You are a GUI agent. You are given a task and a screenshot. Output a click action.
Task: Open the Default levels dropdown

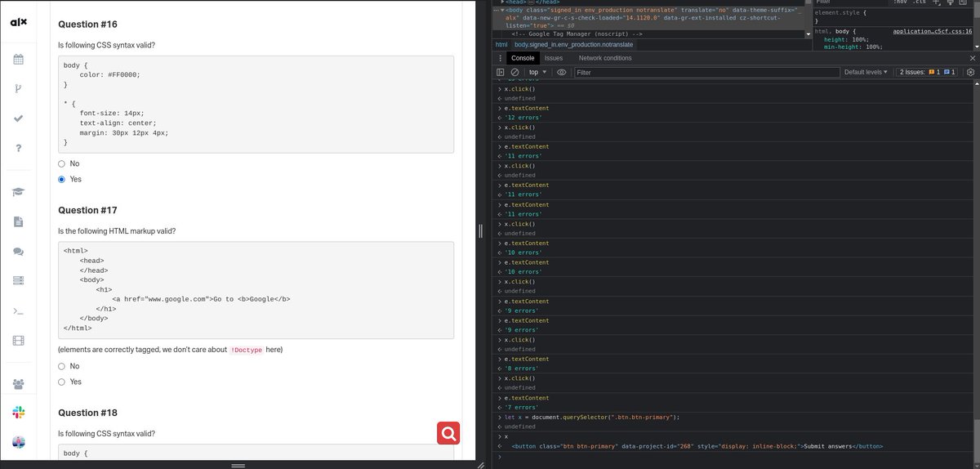[866, 72]
